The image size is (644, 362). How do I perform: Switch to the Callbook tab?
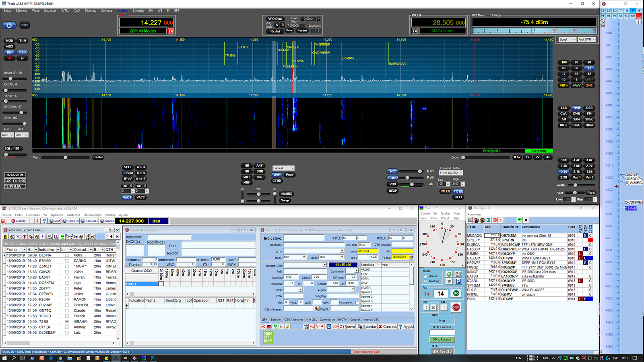pyautogui.click(x=355, y=320)
